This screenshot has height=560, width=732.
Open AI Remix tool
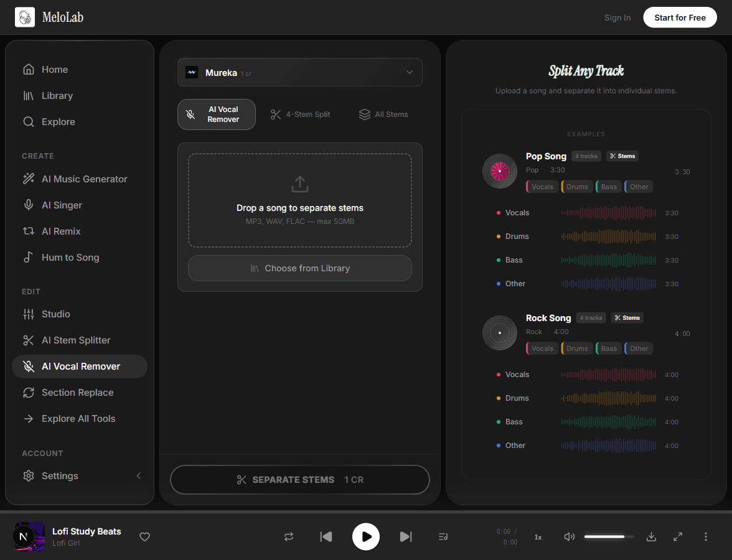click(x=80, y=231)
